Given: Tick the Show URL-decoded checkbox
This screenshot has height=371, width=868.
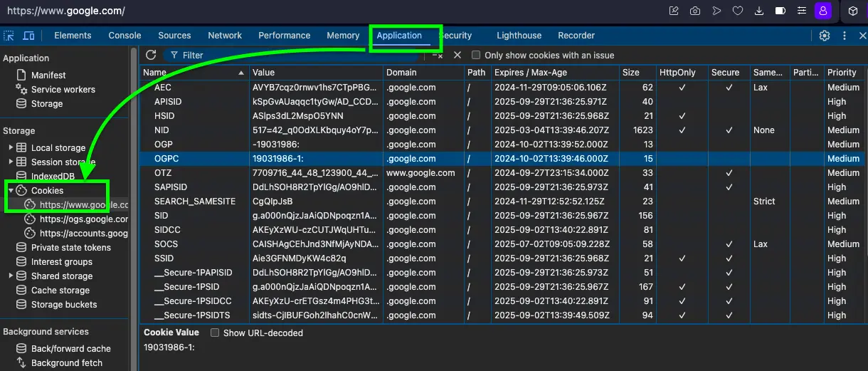Looking at the screenshot, I should (215, 333).
